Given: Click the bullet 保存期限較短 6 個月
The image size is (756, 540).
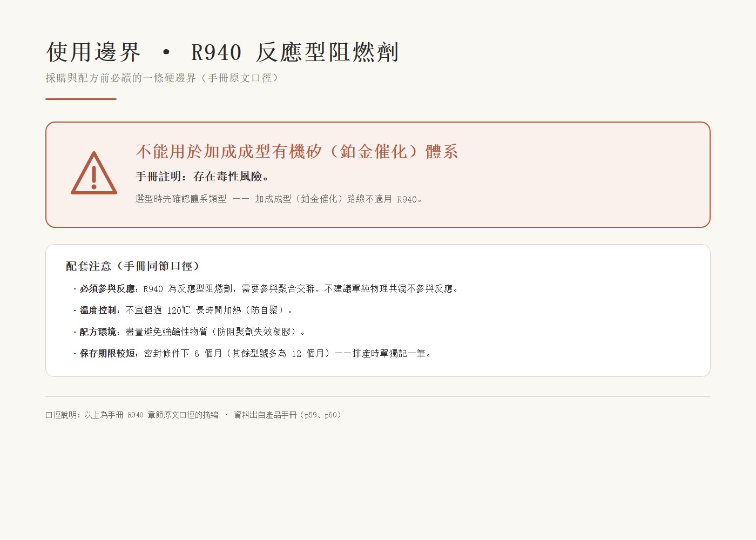Looking at the screenshot, I should point(252,353).
